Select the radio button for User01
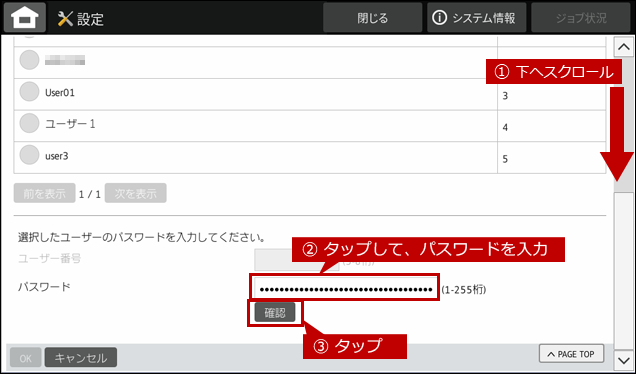Viewport: 636px width, 374px height. 29,92
